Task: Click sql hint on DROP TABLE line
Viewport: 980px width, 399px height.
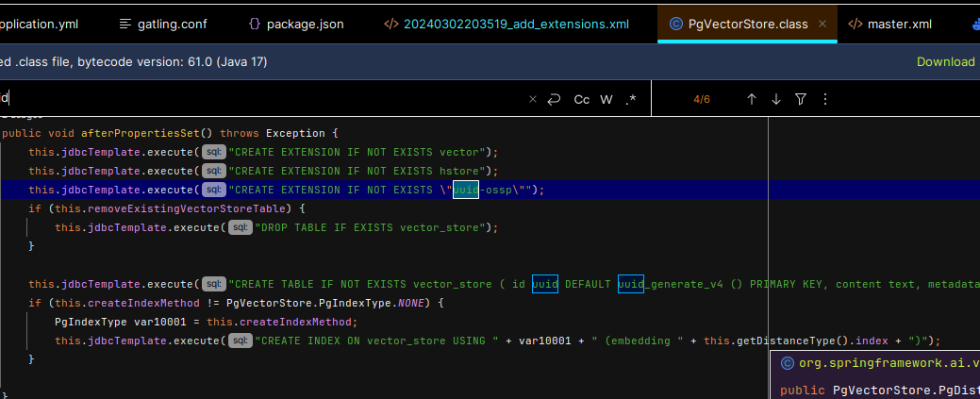Action: coord(240,227)
